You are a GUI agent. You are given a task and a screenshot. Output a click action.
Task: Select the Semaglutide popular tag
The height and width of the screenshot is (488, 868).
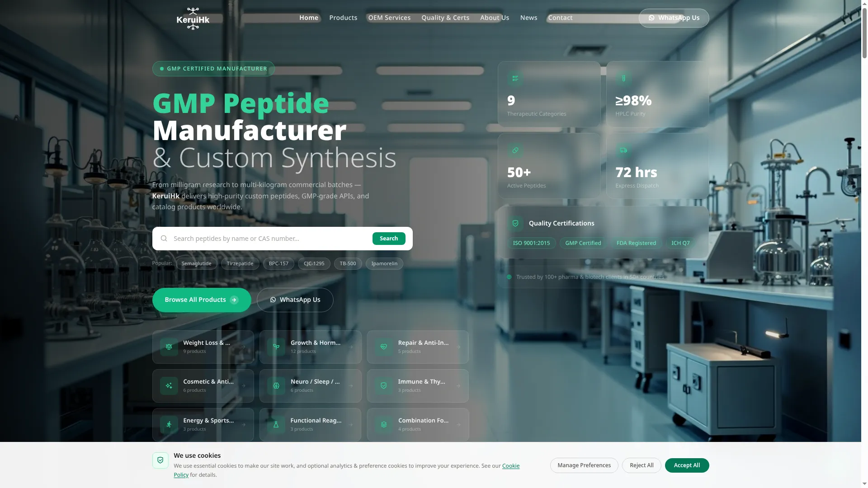[196, 264]
